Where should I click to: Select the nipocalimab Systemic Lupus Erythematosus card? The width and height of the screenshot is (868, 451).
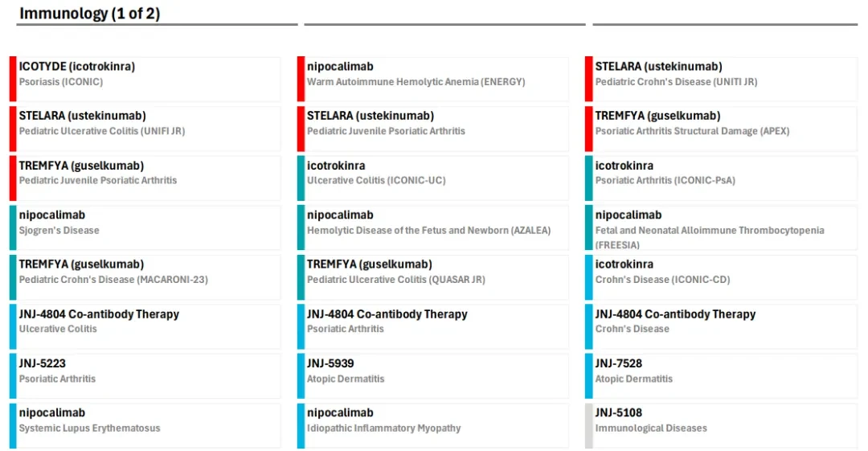click(x=145, y=425)
